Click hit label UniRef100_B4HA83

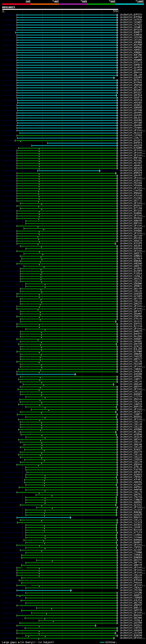131,394
